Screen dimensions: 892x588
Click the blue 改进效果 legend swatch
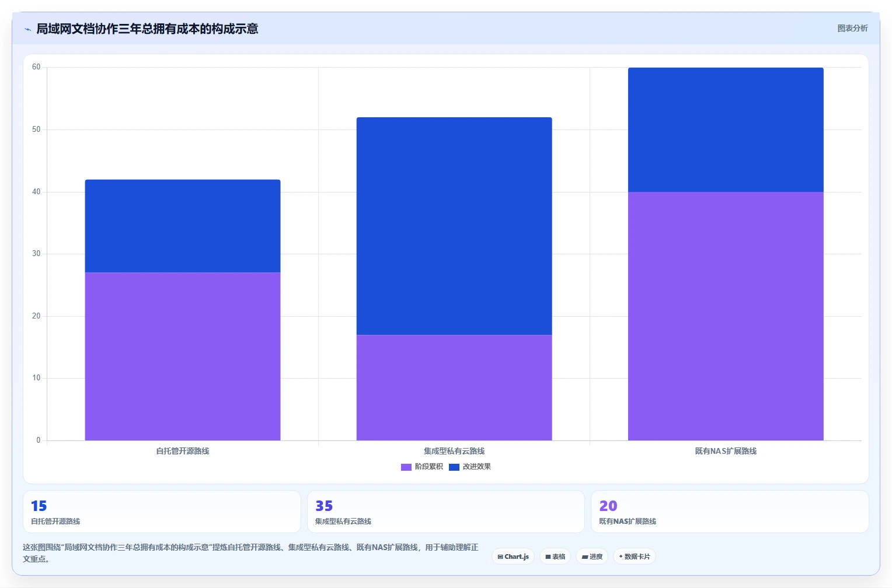tap(454, 467)
